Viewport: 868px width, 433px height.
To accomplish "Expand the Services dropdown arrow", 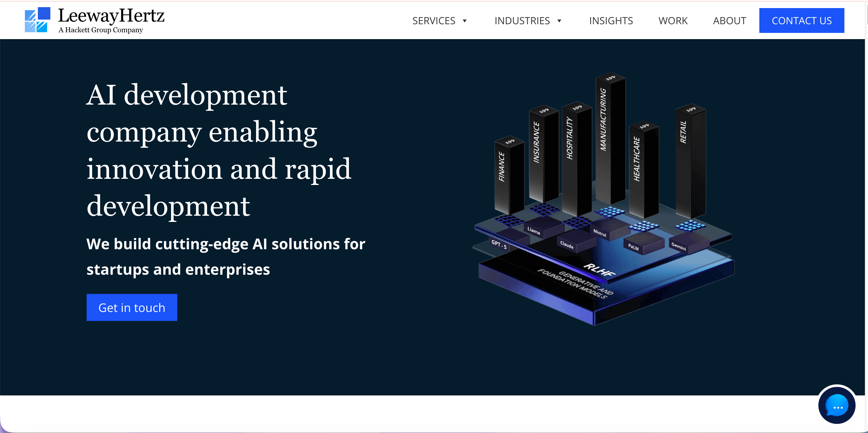I will [x=465, y=21].
